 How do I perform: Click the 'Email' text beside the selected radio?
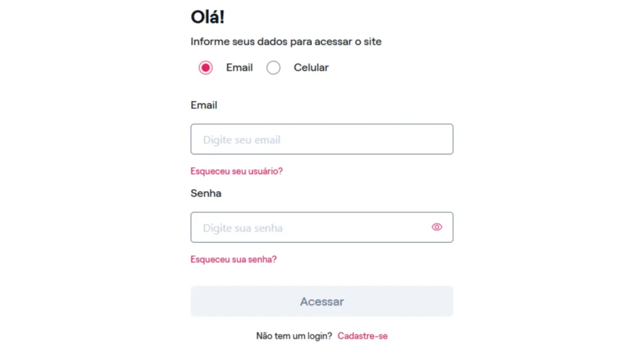click(240, 67)
